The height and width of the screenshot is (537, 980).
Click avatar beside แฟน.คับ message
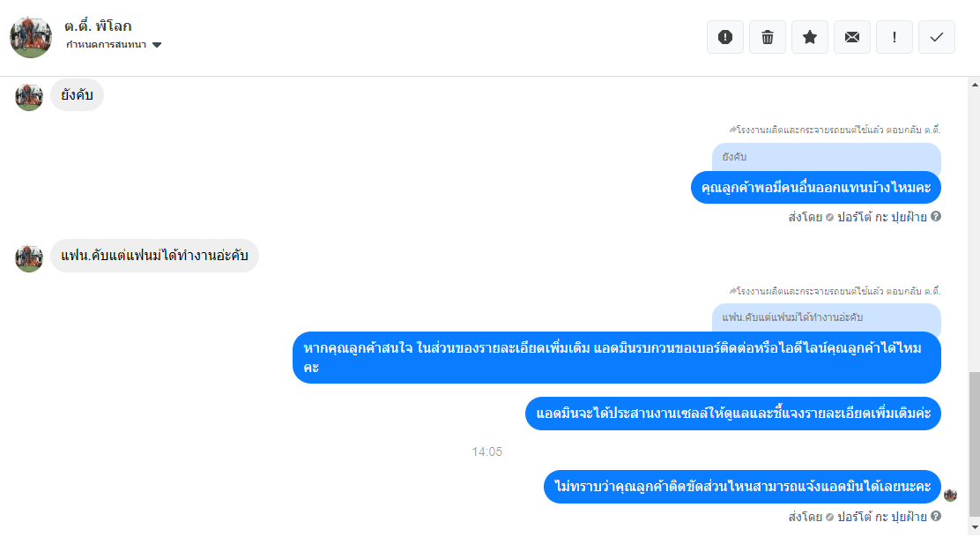29,258
